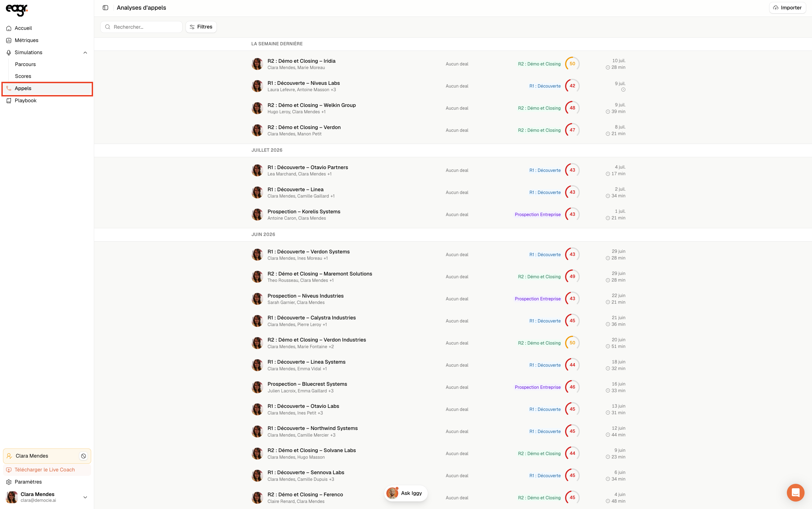Viewport: 812px width, 509px height.
Task: Click the avatar on the Korelis Systems row
Action: (257, 214)
